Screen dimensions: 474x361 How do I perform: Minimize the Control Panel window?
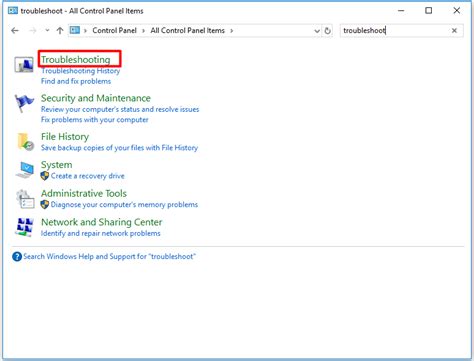coord(401,11)
